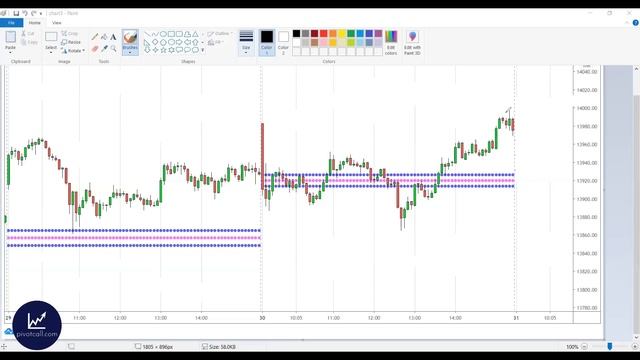This screenshot has height=360, width=640.
Task: Click the Undo icon in title bar
Action: 24,13
